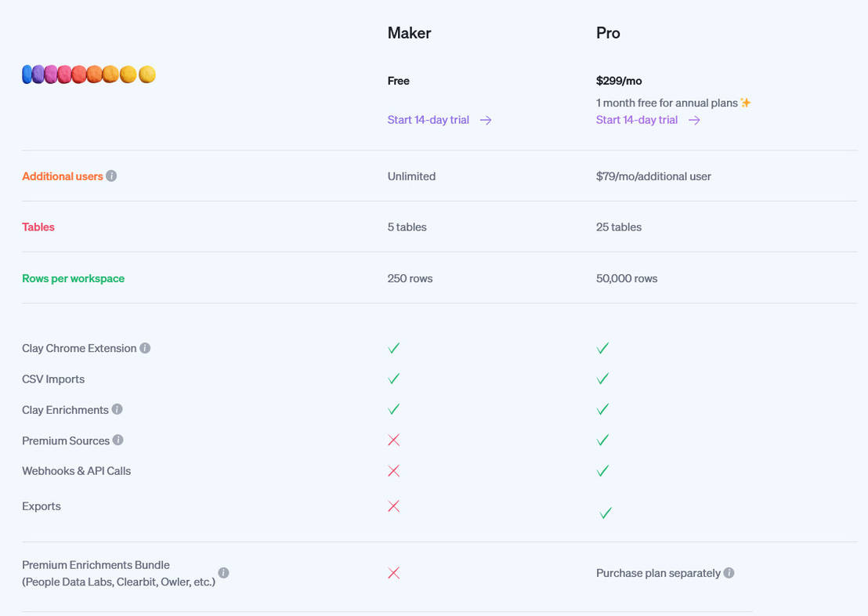Click the Rows per workspace row label

(x=73, y=278)
